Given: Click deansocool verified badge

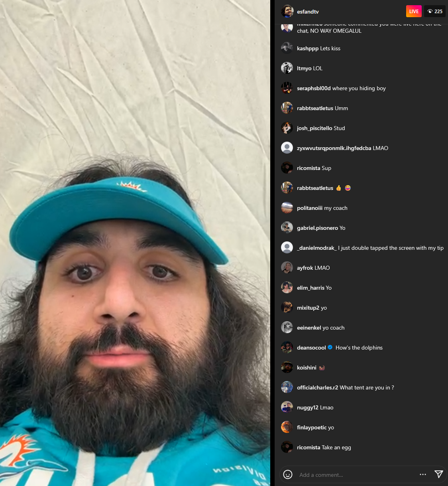Looking at the screenshot, I should pos(330,348).
